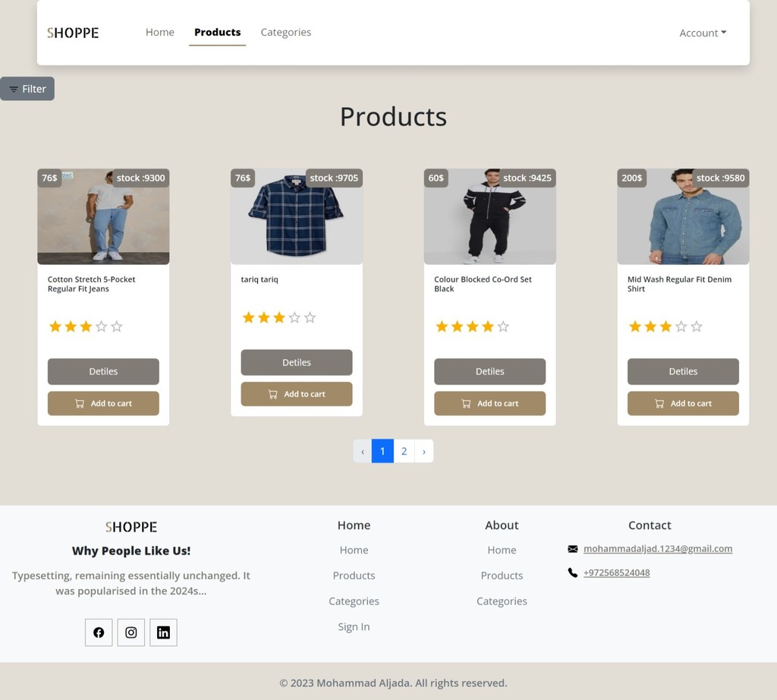Image resolution: width=777 pixels, height=700 pixels.
Task: Click the 'stock :9300' badge
Action: [x=140, y=178]
